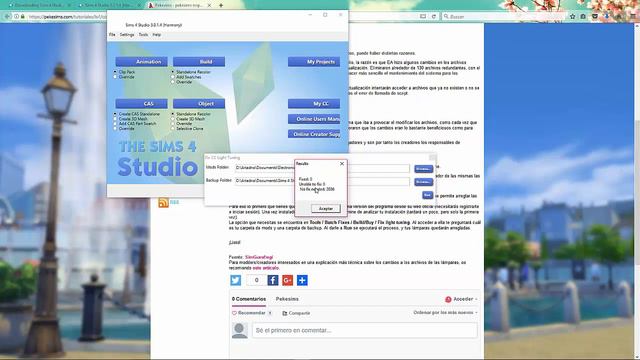Close the Fix CC Light Tuning dialog
The height and width of the screenshot is (360, 640).
click(433, 158)
